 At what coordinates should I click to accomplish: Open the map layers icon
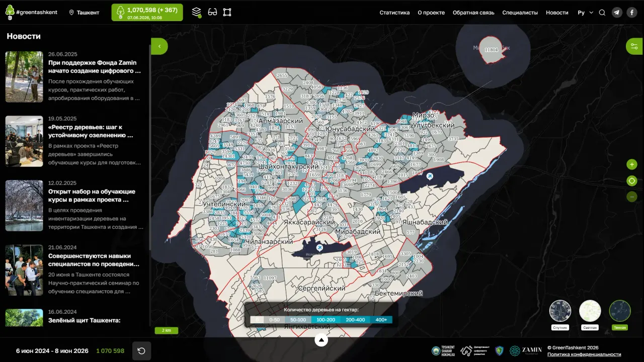point(197,12)
